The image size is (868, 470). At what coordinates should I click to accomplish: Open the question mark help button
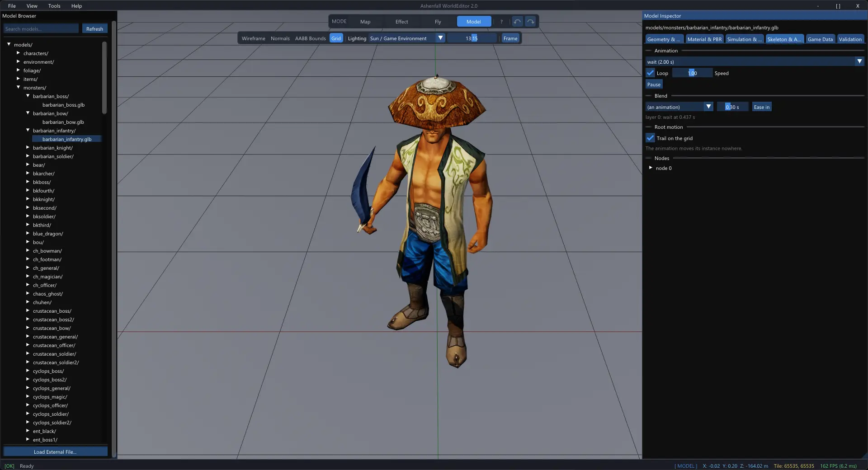[x=501, y=22]
